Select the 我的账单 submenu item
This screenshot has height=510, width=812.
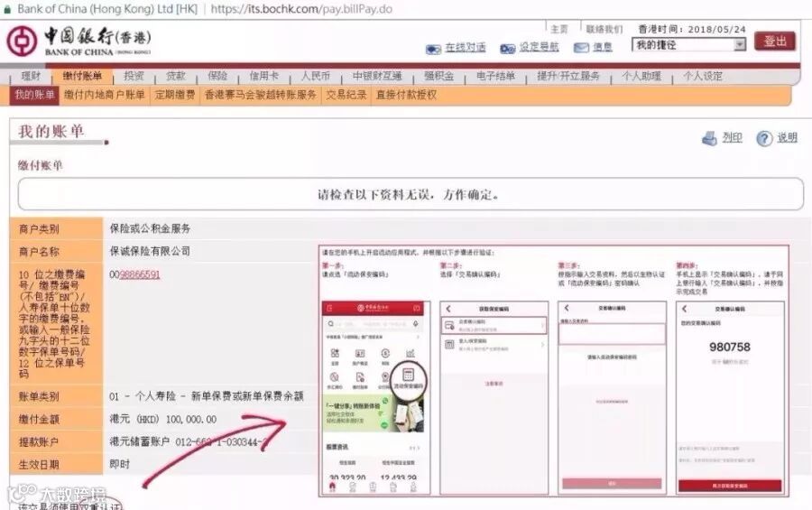pos(34,95)
